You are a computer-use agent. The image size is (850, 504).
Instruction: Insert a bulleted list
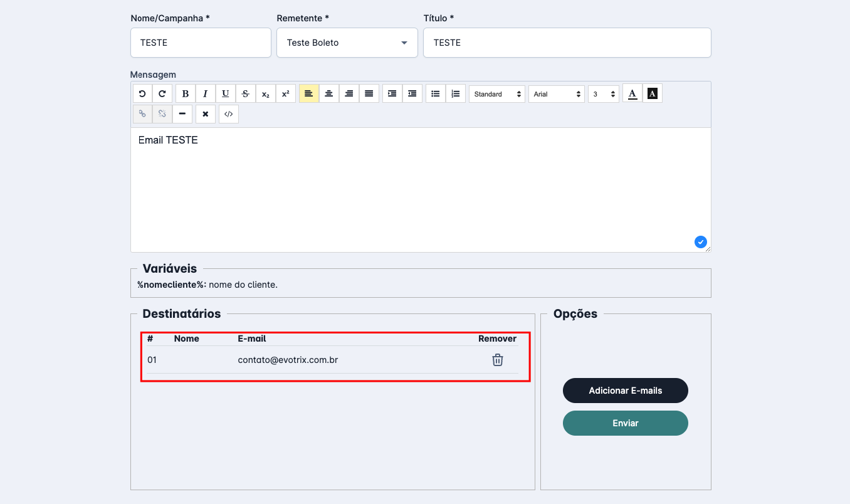(x=436, y=94)
